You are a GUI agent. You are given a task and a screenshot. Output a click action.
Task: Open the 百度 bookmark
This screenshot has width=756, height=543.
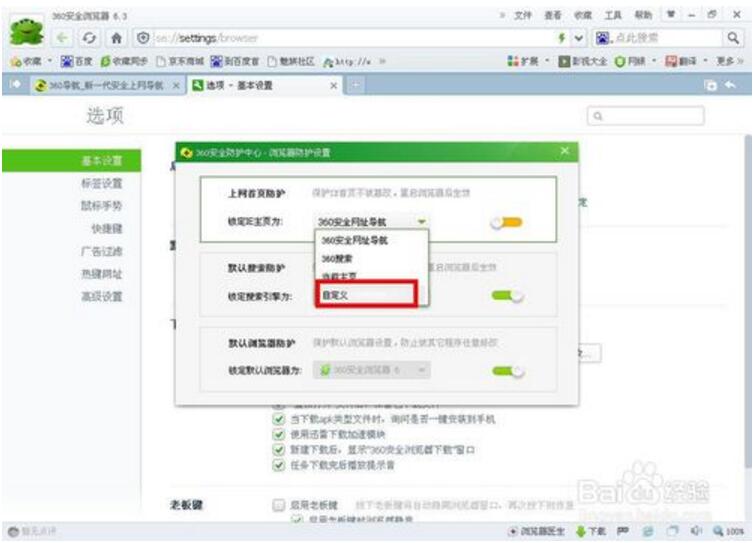(x=76, y=61)
